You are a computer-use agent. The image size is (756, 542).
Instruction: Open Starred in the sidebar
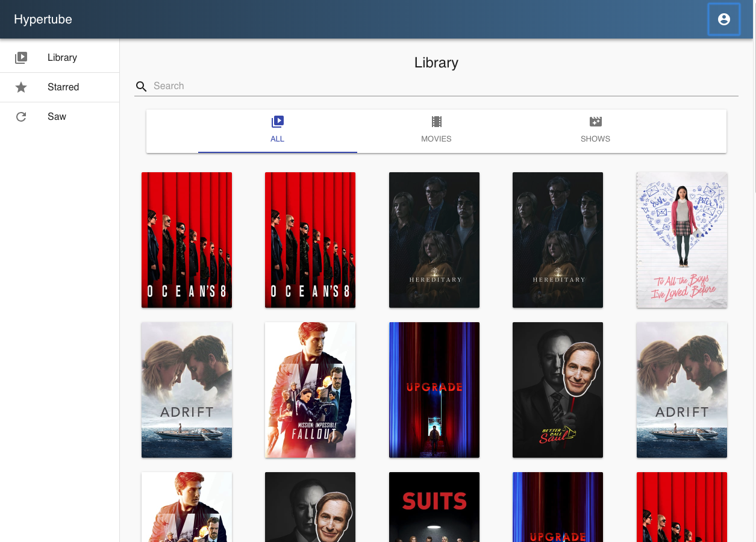60,87
